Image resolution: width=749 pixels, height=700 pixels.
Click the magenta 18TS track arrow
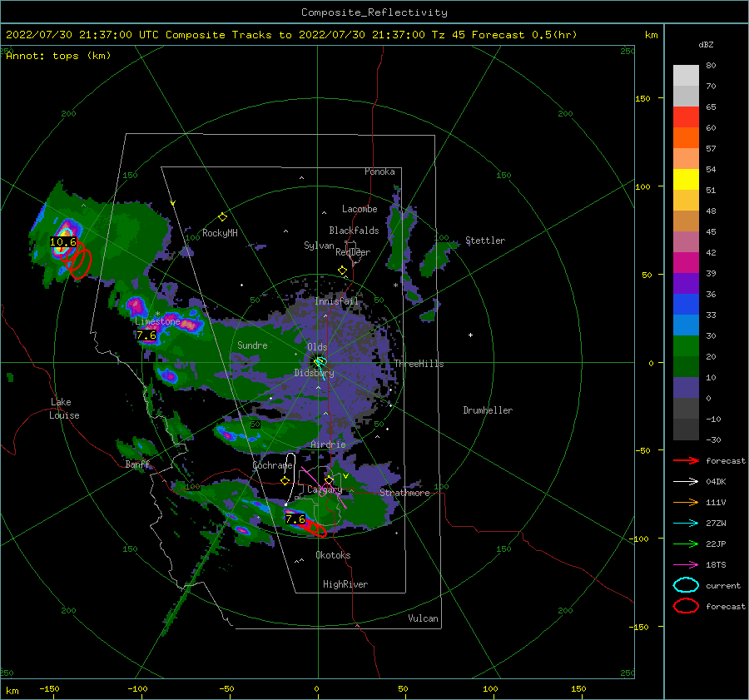686,565
